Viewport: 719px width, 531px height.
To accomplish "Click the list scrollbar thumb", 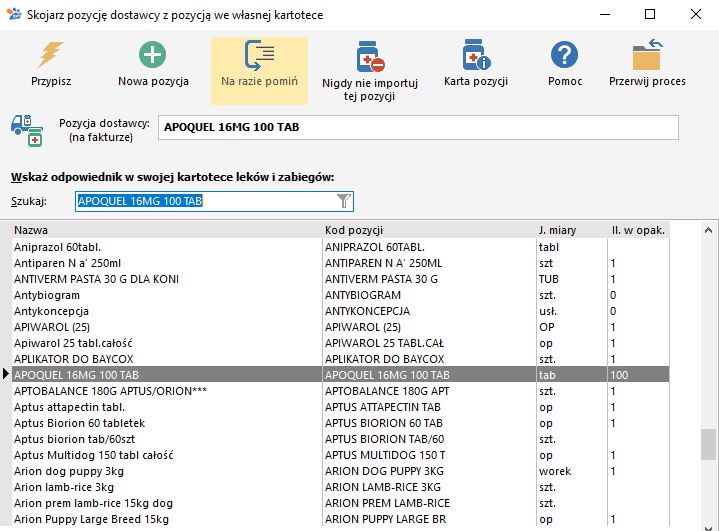I will tap(708, 444).
